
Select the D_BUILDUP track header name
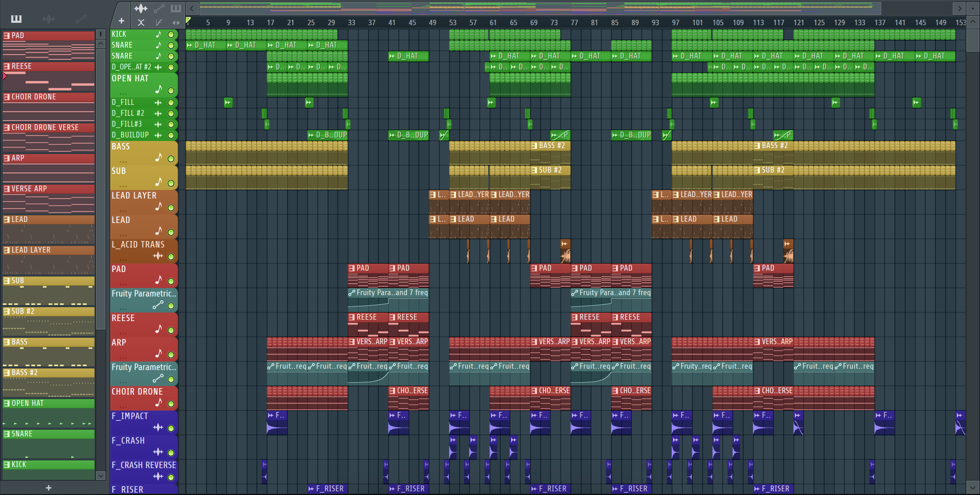[x=130, y=135]
